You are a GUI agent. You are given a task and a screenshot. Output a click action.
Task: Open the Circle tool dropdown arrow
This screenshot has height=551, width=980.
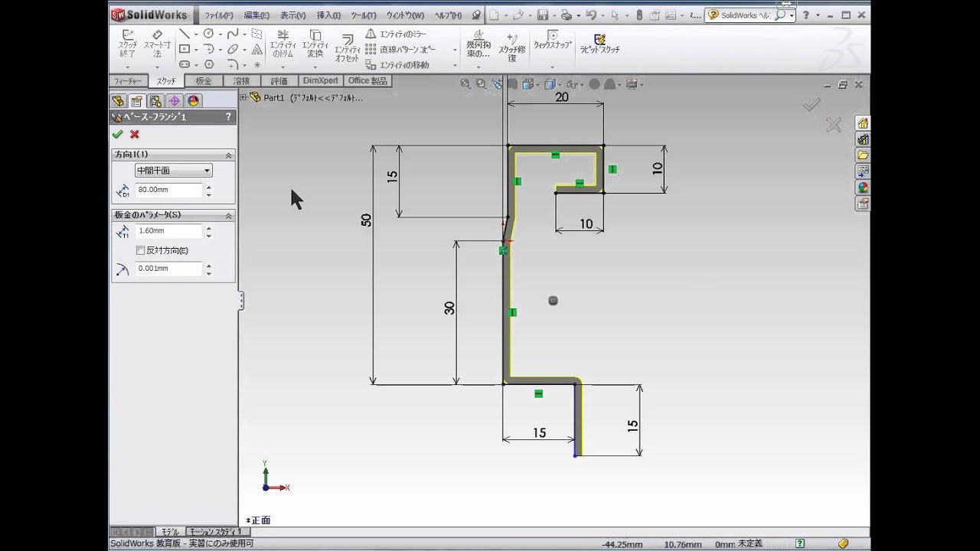click(220, 34)
